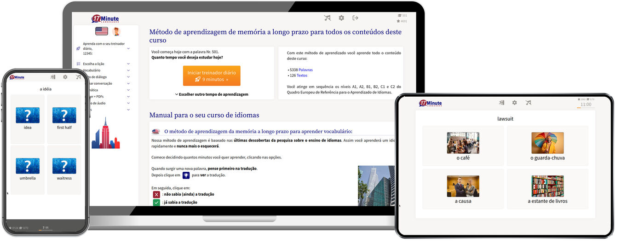Image resolution: width=644 pixels, height=245 pixels.
Task: Click the skyscraper illustration in sidebar
Action: click(105, 133)
